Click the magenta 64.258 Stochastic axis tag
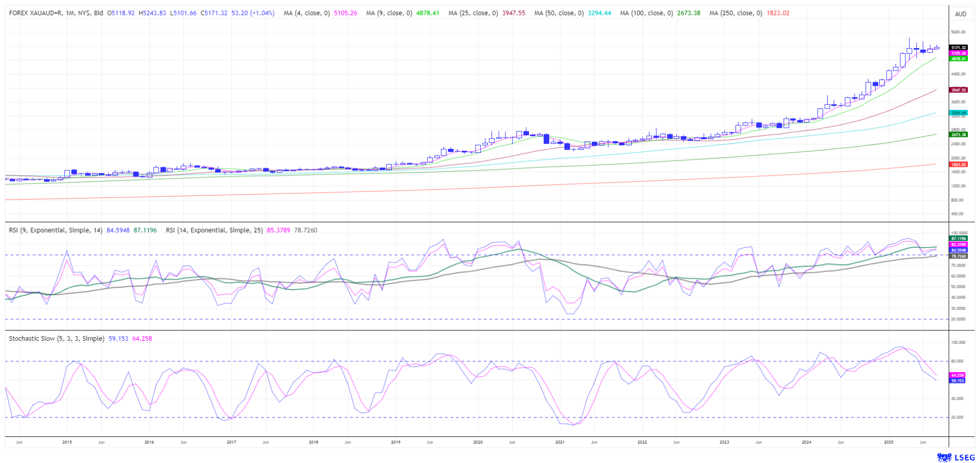Image resolution: width=980 pixels, height=463 pixels. click(x=957, y=375)
